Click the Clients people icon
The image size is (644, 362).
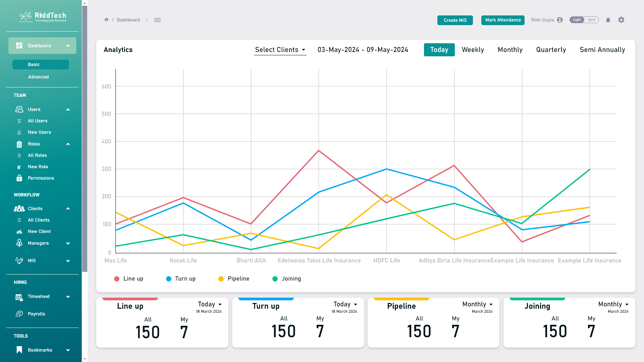pyautogui.click(x=19, y=208)
